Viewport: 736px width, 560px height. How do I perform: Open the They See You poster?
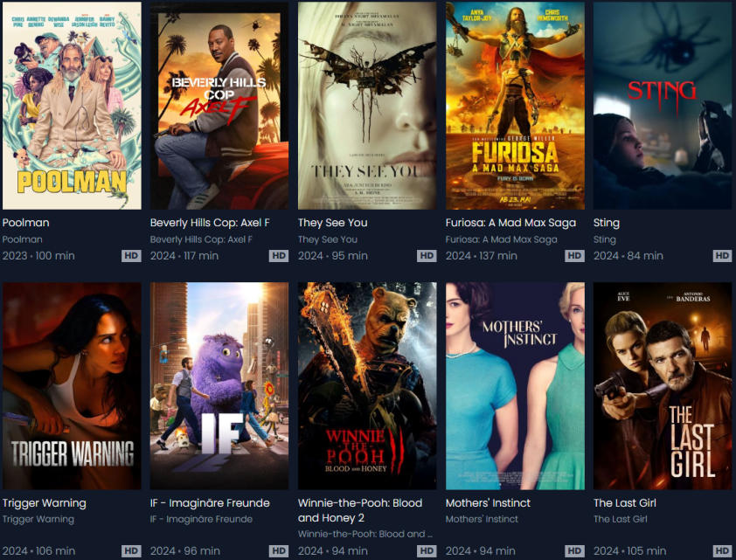click(367, 106)
